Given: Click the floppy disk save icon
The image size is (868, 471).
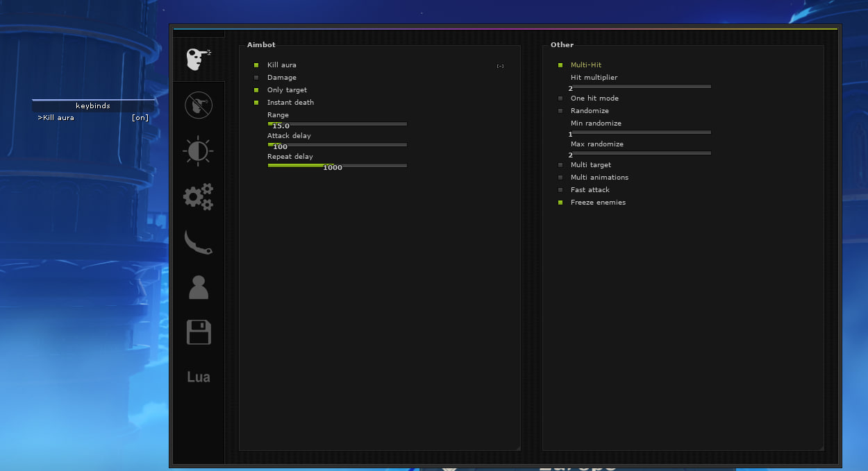Looking at the screenshot, I should (x=198, y=332).
